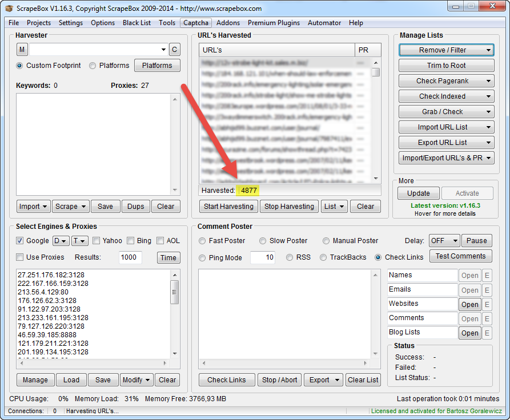
Task: Expand the Export URL List dropdown
Action: pos(446,143)
